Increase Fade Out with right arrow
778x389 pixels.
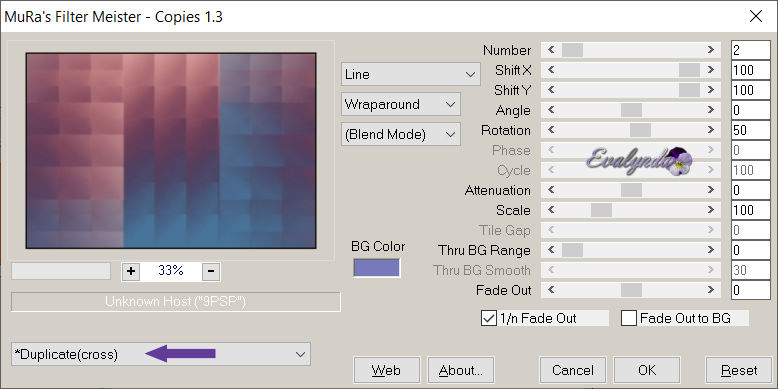click(x=711, y=290)
